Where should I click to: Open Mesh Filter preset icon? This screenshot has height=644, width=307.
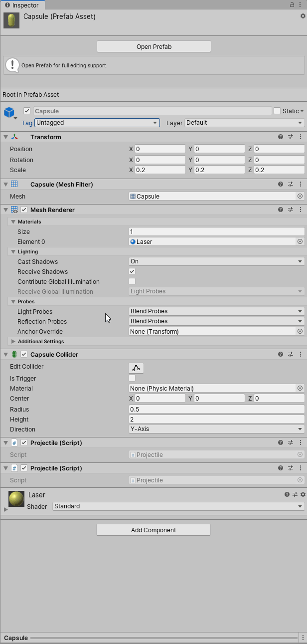291,184
